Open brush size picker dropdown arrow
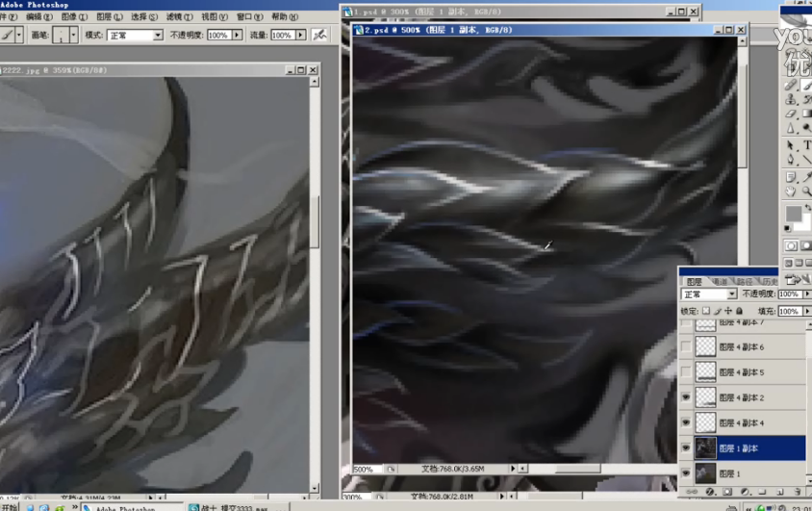The height and width of the screenshot is (511, 812). click(73, 35)
